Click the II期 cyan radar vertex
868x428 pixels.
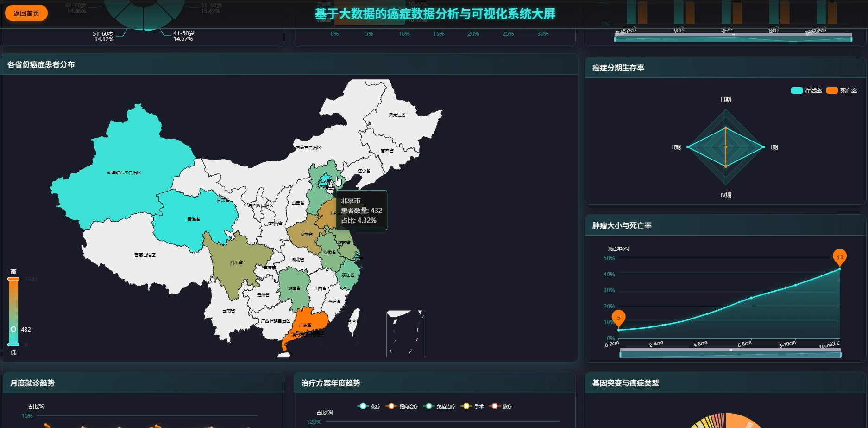[688, 147]
